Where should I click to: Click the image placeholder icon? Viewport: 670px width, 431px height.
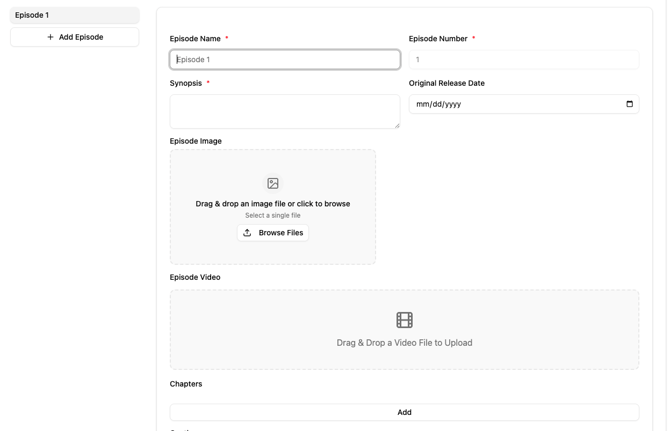click(x=273, y=184)
